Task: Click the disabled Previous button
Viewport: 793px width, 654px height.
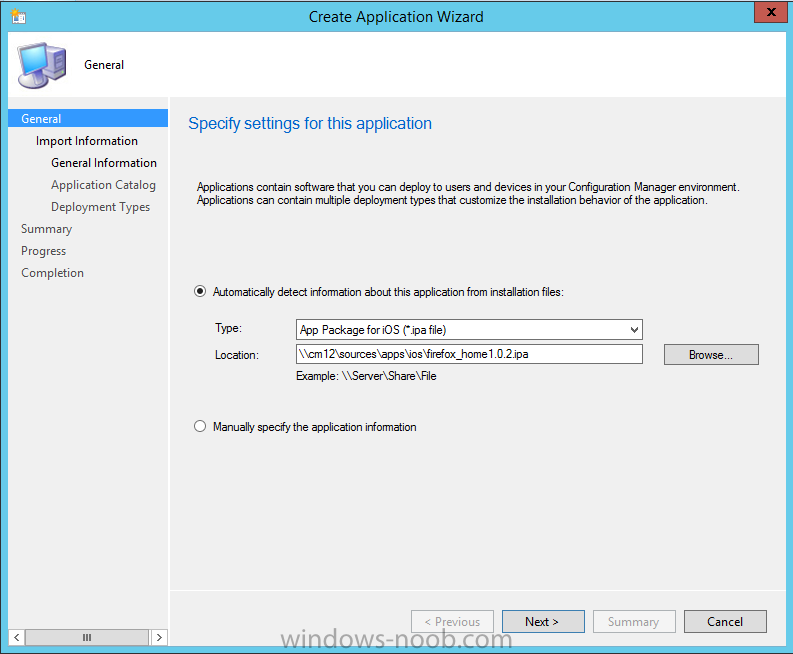Action: 452,621
